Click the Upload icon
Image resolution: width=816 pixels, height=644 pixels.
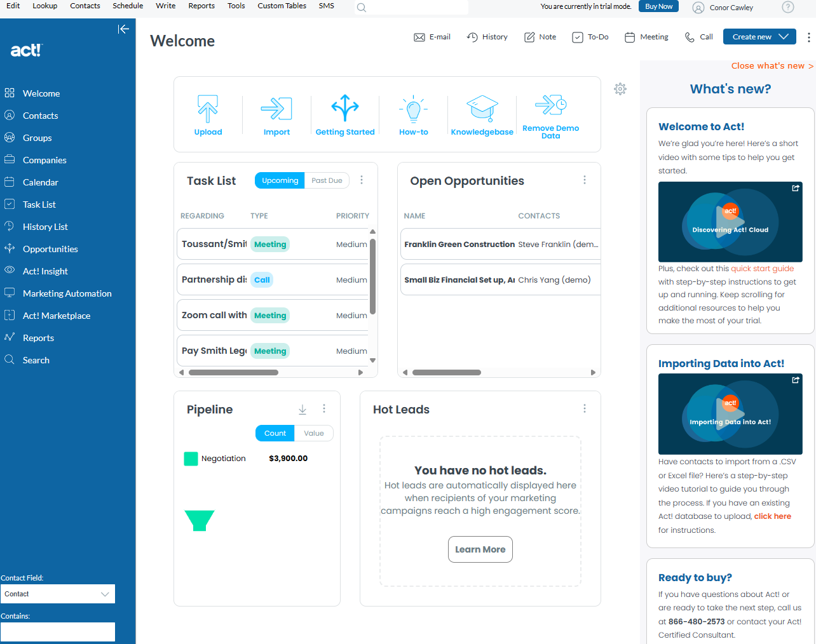208,109
